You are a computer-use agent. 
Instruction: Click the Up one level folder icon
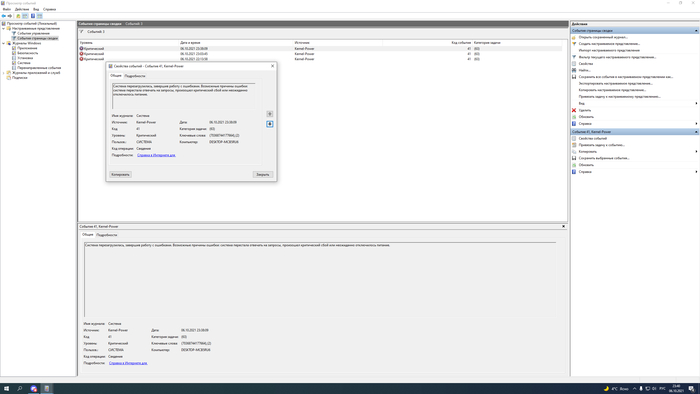pyautogui.click(x=18, y=16)
